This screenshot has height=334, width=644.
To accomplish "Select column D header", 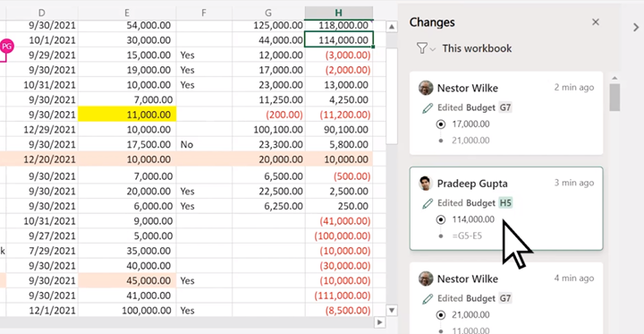I will 41,13.
